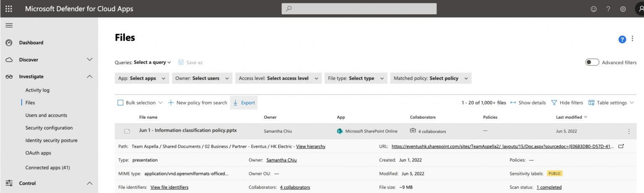Go to Activity log
The height and width of the screenshot is (193, 644).
(x=37, y=90)
